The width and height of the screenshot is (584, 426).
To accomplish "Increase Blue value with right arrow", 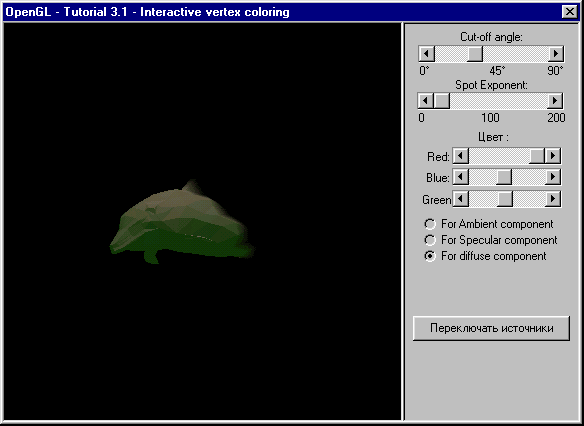I will pos(553,177).
